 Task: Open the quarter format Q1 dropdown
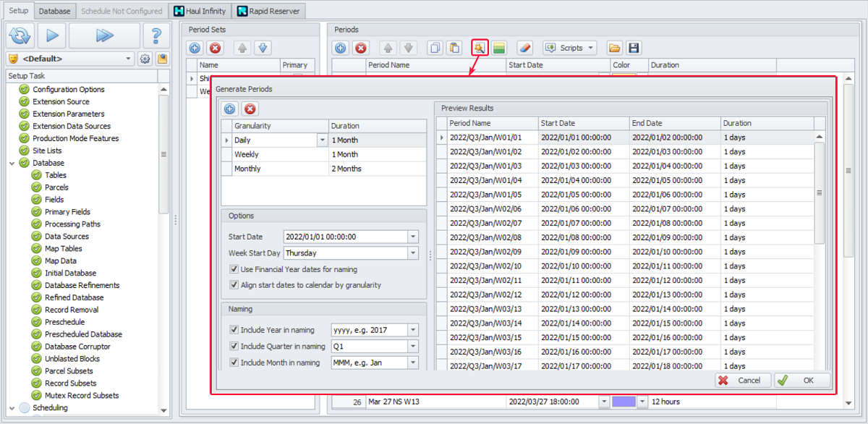pyautogui.click(x=413, y=347)
